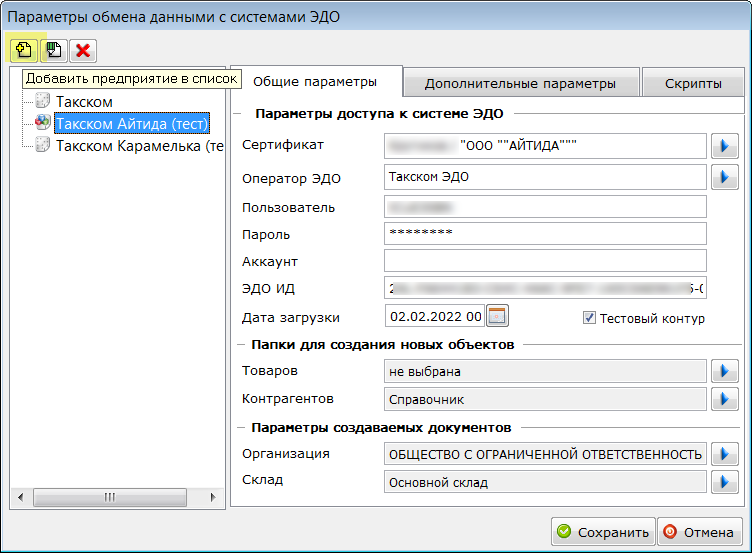Click into the Аккаунт input field

[545, 261]
